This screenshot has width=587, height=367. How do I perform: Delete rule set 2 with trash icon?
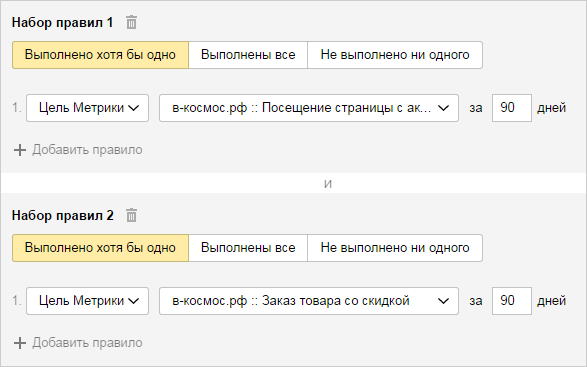coord(131,215)
